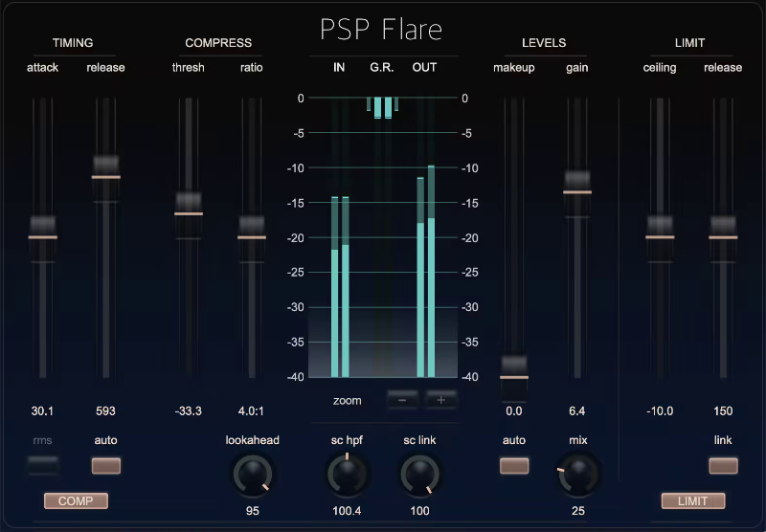Click the thresh fader handle

[189, 214]
